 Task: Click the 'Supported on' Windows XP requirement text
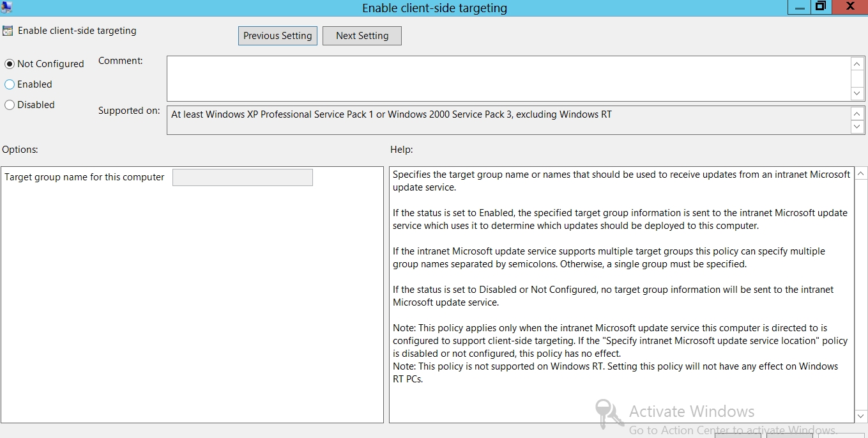(392, 114)
